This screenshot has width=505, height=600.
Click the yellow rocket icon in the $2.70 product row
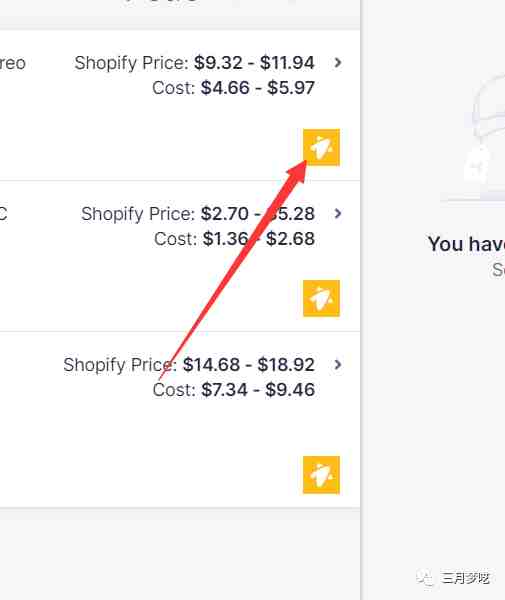click(321, 298)
